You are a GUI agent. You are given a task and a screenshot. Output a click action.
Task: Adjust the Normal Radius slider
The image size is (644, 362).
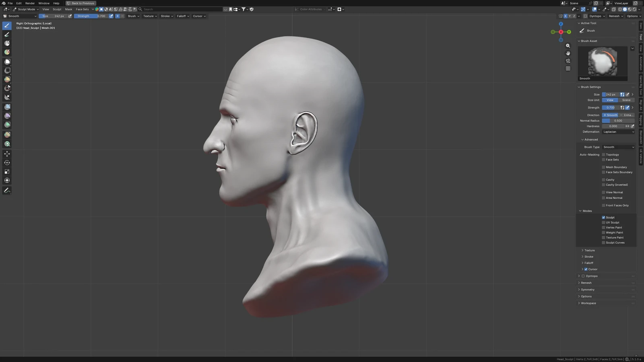pyautogui.click(x=618, y=121)
